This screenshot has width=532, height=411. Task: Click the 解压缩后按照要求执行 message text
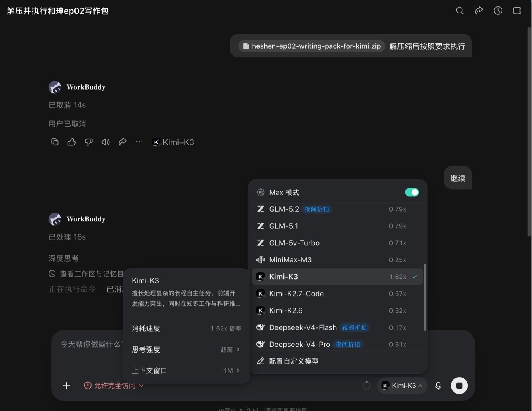click(427, 46)
